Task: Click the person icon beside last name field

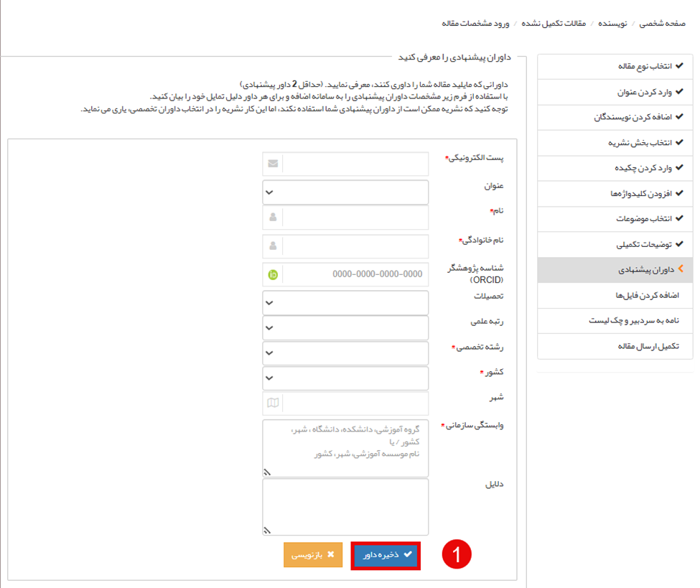Action: pos(273,246)
